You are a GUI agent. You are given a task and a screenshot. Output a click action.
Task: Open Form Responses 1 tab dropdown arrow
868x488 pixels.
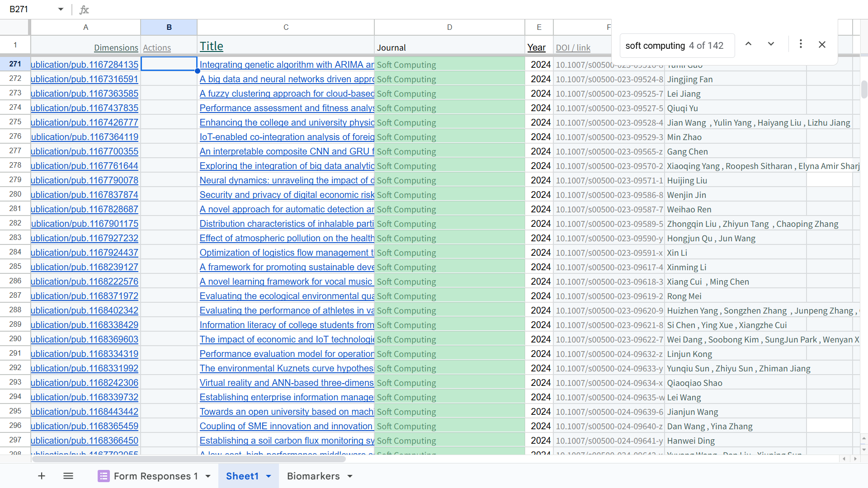tap(208, 476)
